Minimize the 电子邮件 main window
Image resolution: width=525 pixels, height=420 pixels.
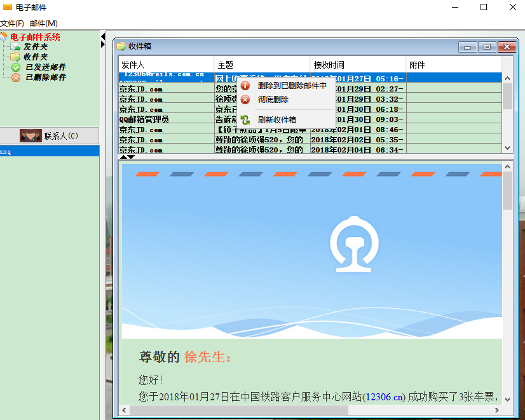pos(455,7)
